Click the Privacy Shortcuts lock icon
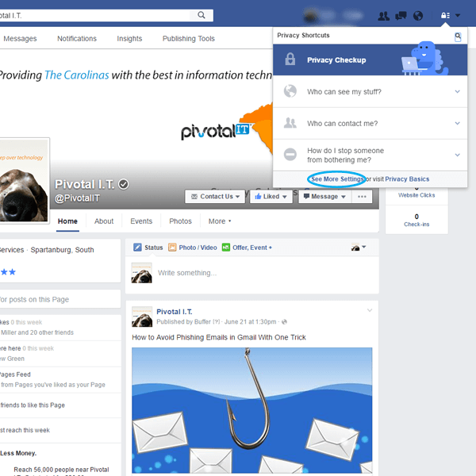The height and width of the screenshot is (476, 476). click(x=445, y=16)
